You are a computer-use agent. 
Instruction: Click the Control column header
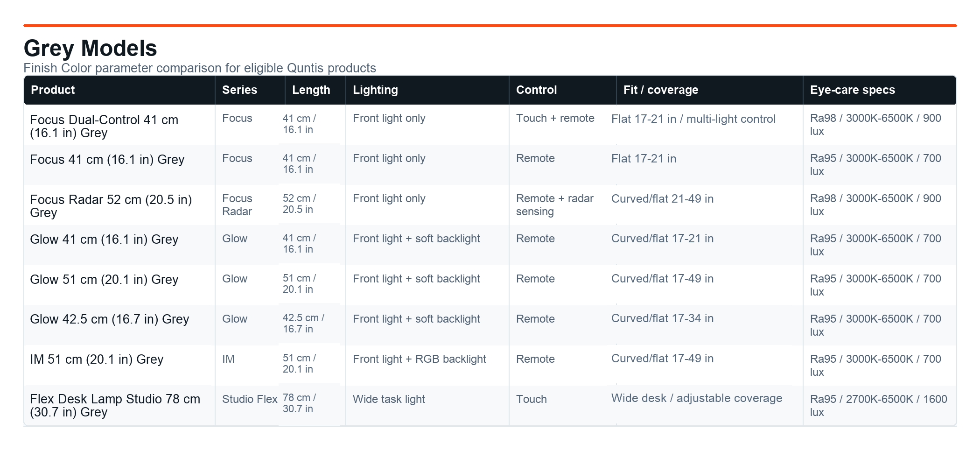[563, 90]
